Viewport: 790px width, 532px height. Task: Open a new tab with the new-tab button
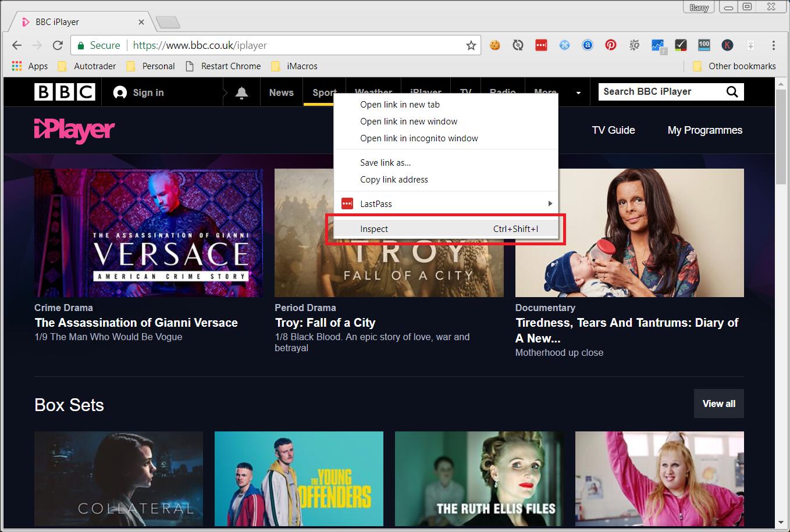[168, 23]
